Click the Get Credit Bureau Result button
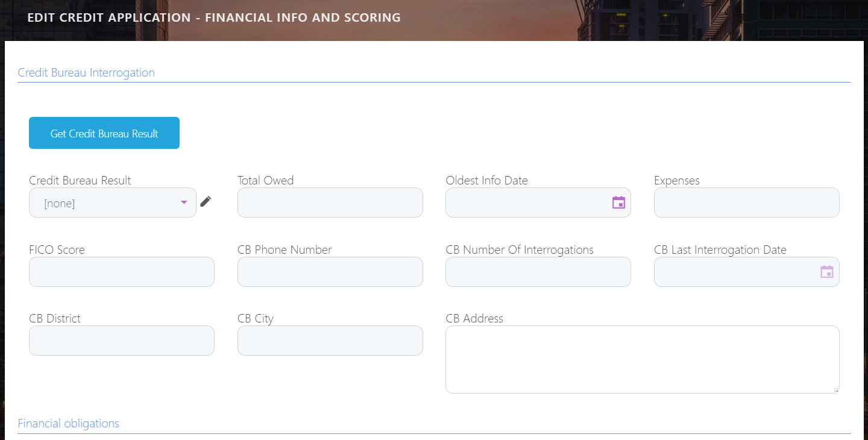 coord(104,133)
